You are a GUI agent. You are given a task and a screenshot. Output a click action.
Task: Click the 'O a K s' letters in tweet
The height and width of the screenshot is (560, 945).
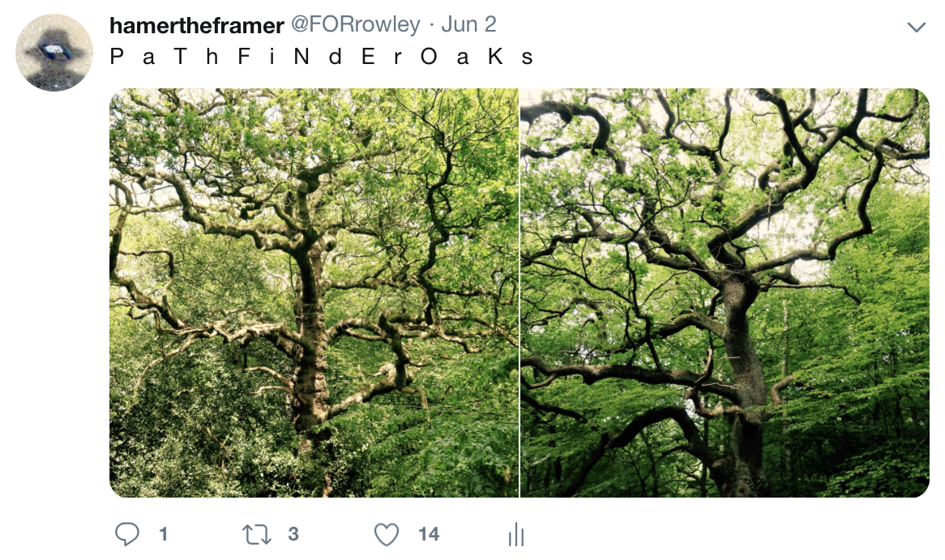477,57
